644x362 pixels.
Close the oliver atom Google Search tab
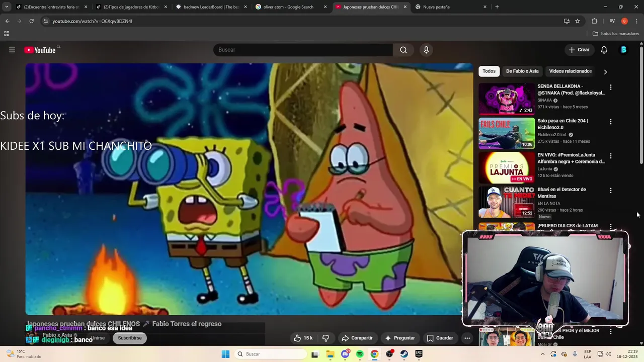coord(325,7)
